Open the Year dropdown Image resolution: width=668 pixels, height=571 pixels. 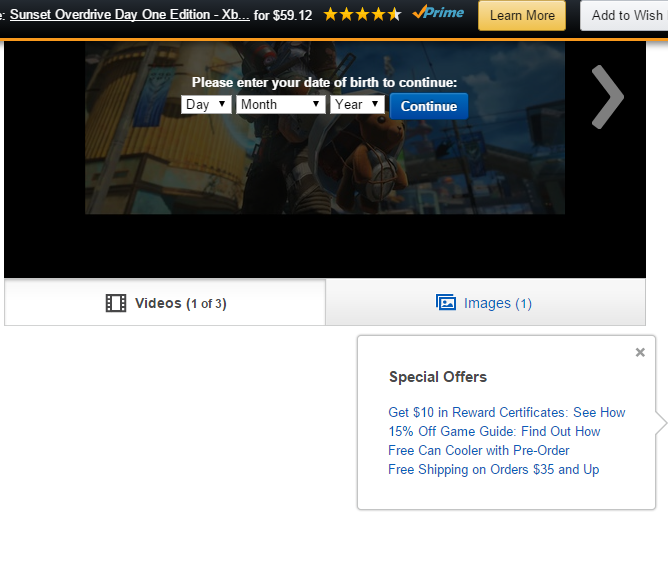(x=357, y=104)
